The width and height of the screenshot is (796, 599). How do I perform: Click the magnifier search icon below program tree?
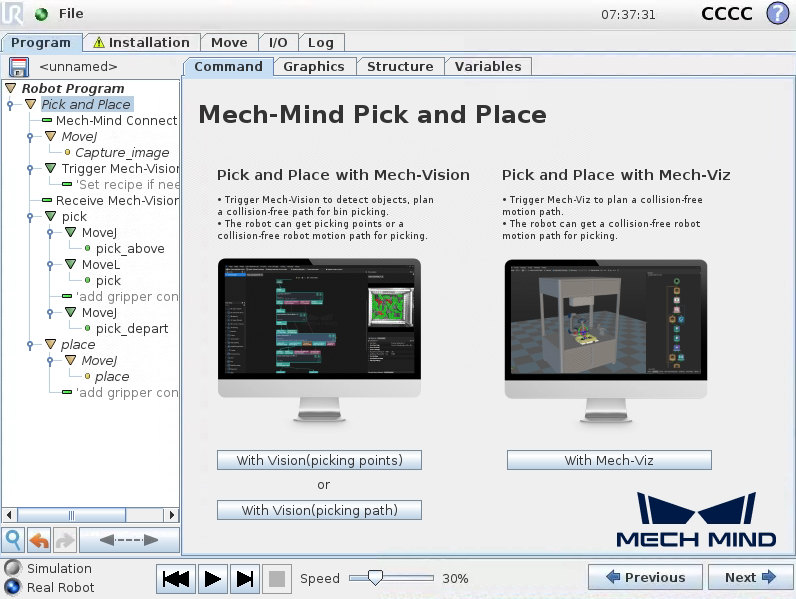coord(14,540)
